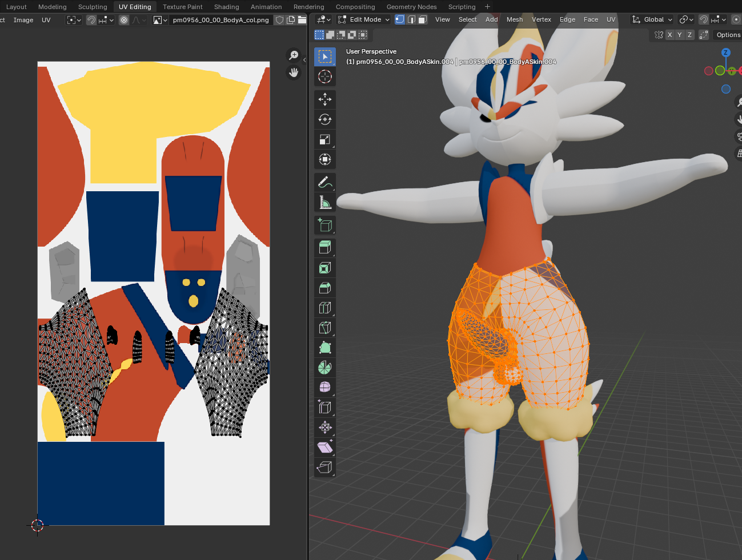The height and width of the screenshot is (560, 742).
Task: Toggle Y axis mirror
Action: pyautogui.click(x=680, y=35)
